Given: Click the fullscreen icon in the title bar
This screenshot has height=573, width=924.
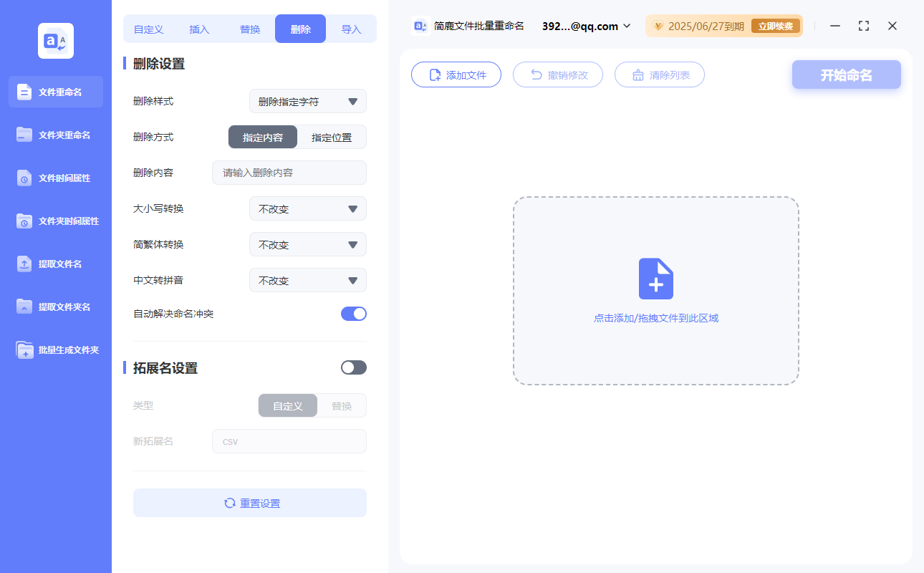Looking at the screenshot, I should [863, 26].
